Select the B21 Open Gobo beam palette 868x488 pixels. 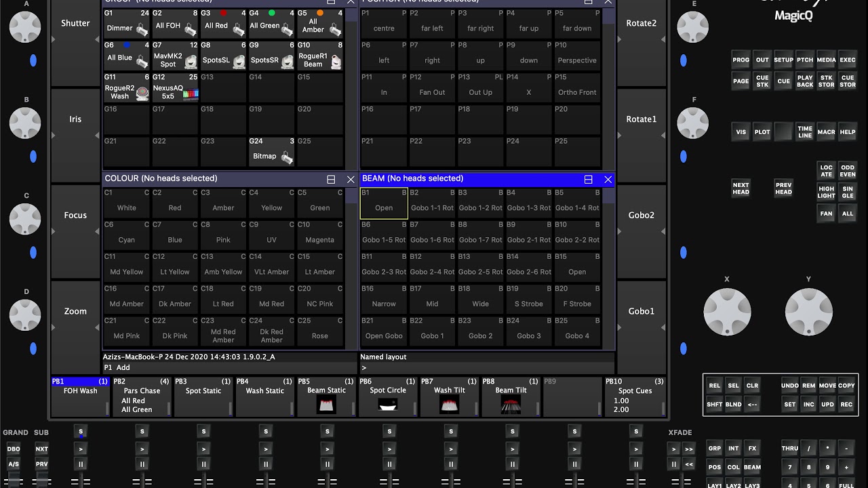[384, 330]
